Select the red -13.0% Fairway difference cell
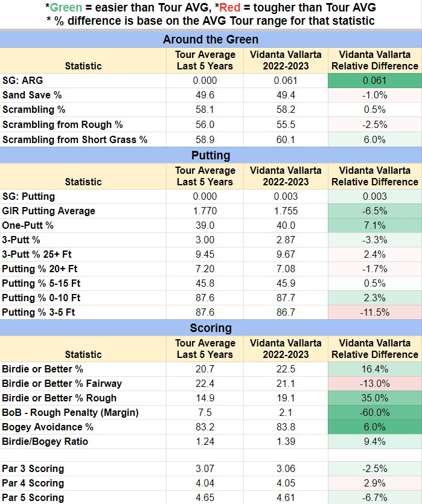 tap(375, 383)
